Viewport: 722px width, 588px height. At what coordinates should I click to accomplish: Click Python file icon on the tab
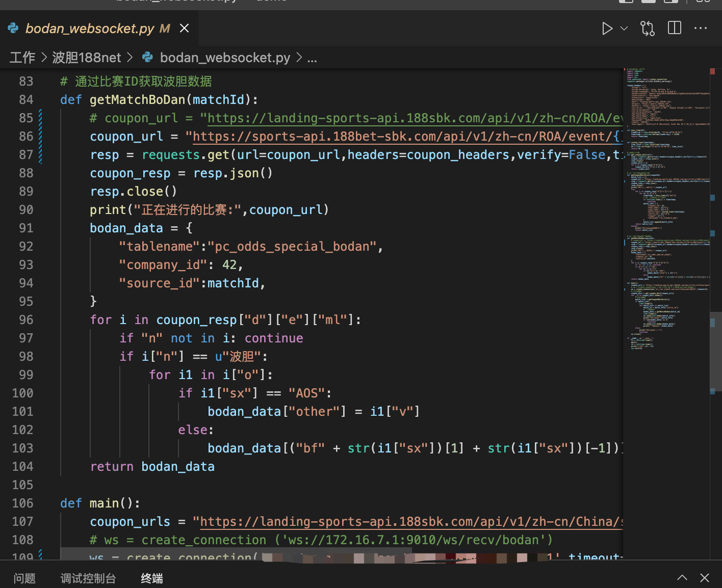13,28
